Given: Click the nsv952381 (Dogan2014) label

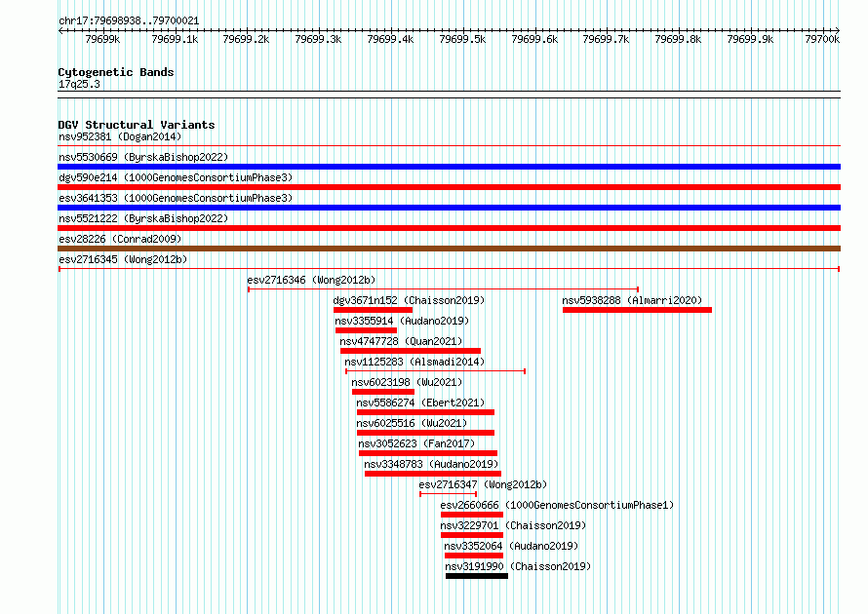Looking at the screenshot, I should pyautogui.click(x=120, y=136).
